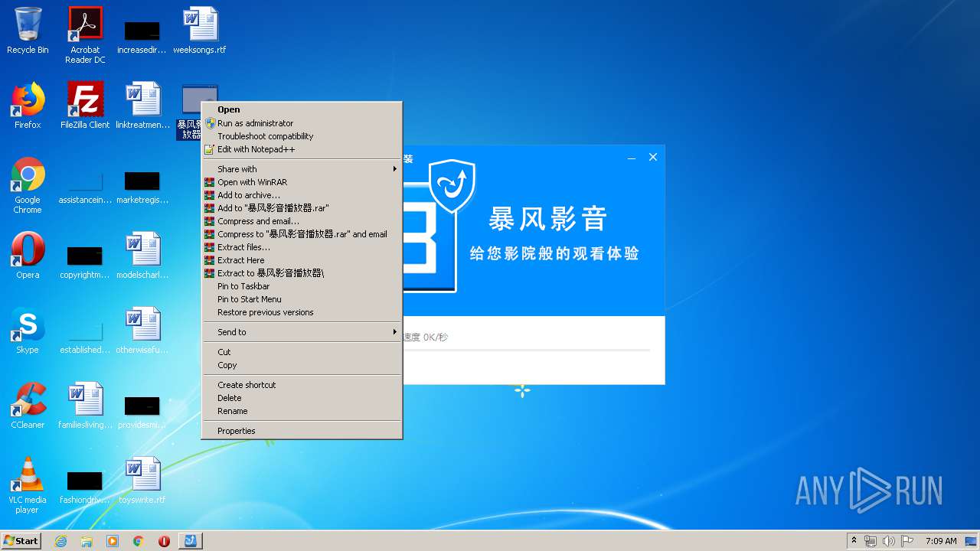Viewport: 980px width, 551px height.
Task: Select Rename in context menu
Action: (302, 411)
